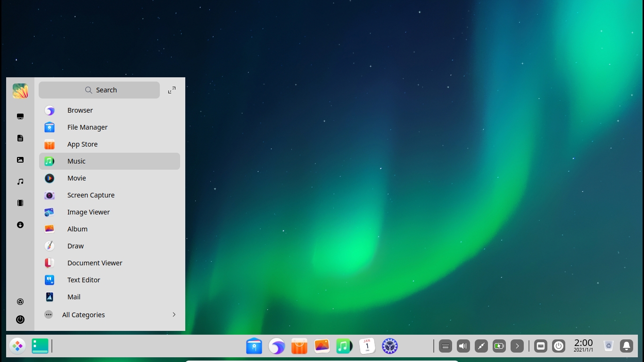This screenshot has width=644, height=362.
Task: Toggle the notification center with the bell icon
Action: click(x=626, y=346)
